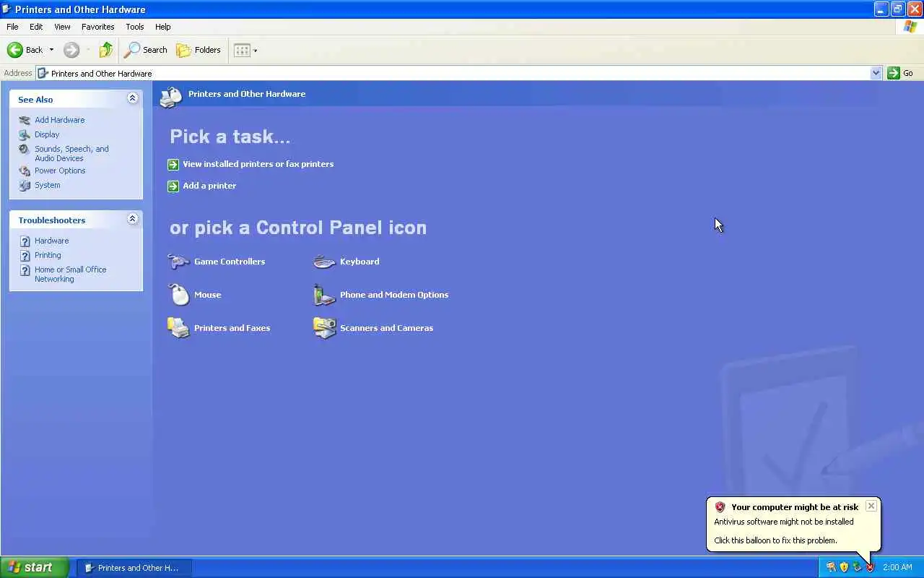Open Home or Small Office Networking troubleshooter
924x578 pixels.
[71, 274]
